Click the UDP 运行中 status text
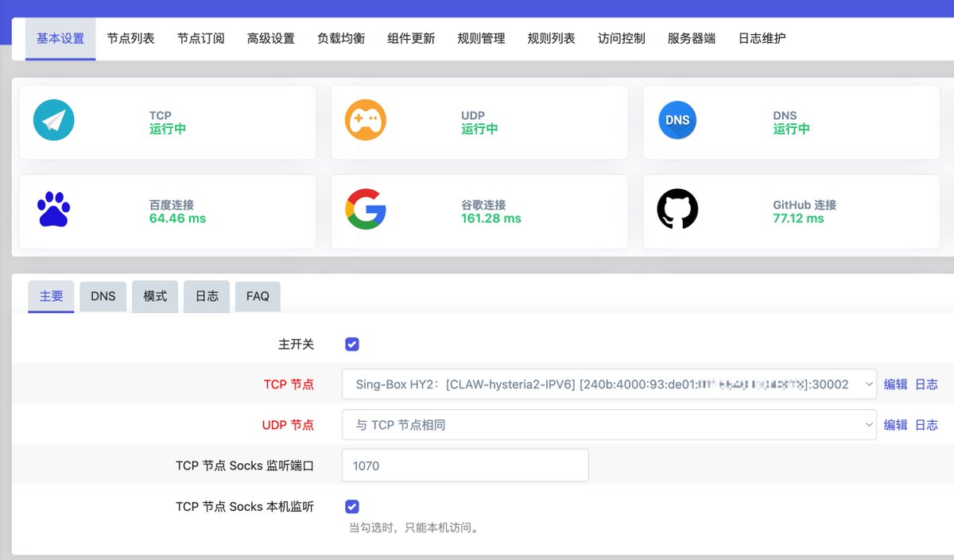Image resolution: width=954 pixels, height=560 pixels. [479, 129]
